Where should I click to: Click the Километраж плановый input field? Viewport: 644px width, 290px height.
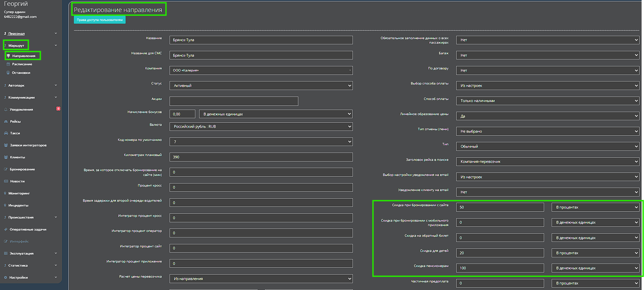click(x=261, y=157)
